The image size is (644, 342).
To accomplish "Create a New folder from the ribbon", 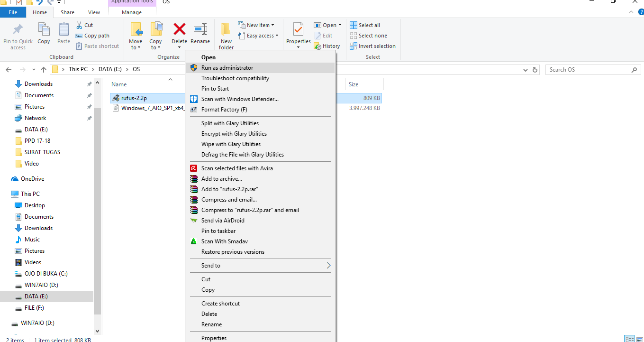I will [x=226, y=37].
